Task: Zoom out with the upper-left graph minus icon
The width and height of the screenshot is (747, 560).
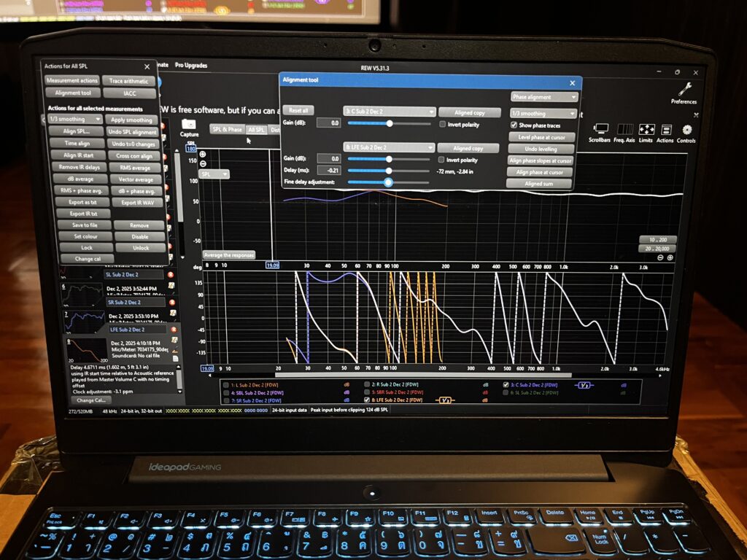Action: point(203,164)
